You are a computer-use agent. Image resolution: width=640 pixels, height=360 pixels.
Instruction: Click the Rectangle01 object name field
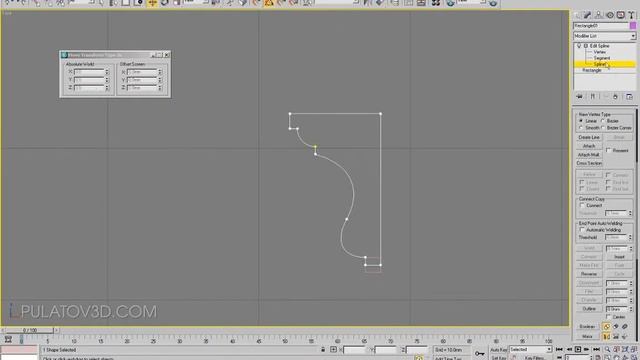[601, 26]
